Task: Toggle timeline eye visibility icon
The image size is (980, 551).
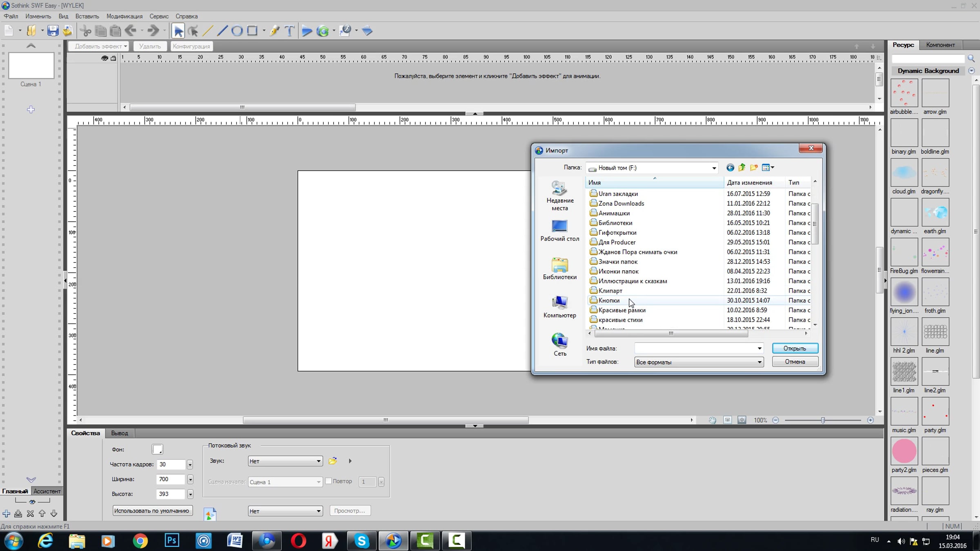Action: pos(105,58)
